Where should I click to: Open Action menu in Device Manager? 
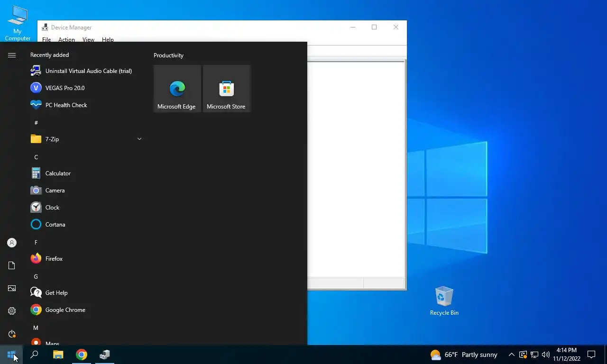pyautogui.click(x=66, y=40)
